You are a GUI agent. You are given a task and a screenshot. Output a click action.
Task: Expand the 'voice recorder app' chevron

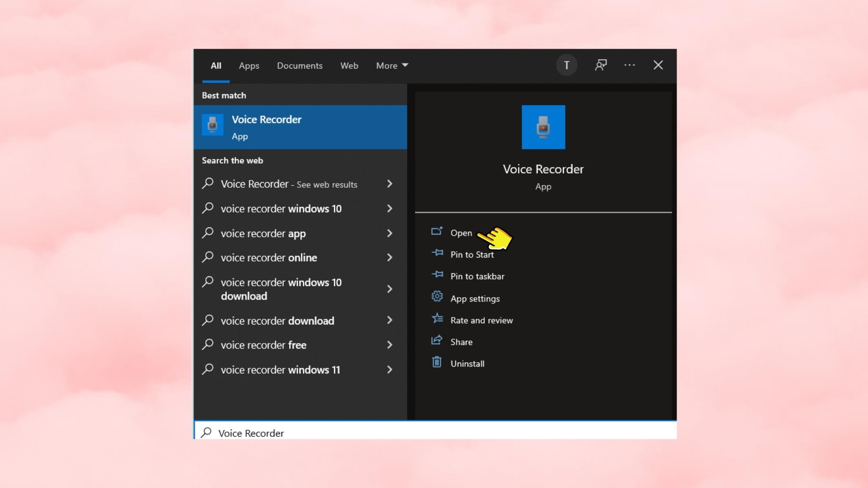tap(390, 233)
